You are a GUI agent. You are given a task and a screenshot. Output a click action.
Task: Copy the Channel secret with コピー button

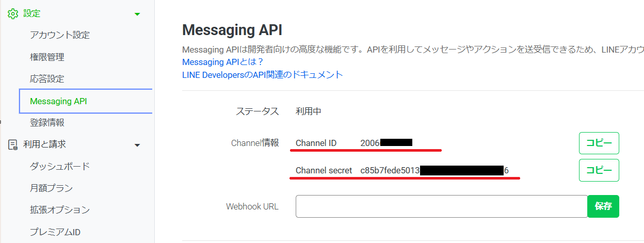click(599, 170)
